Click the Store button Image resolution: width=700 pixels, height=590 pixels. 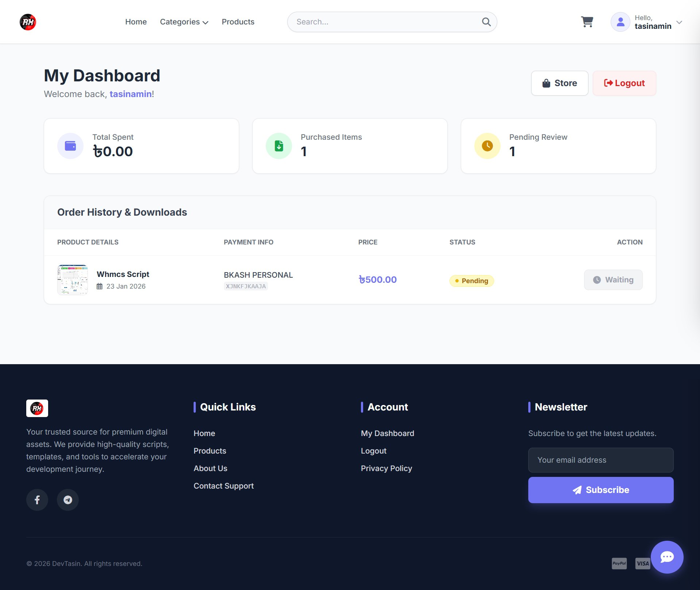click(559, 83)
